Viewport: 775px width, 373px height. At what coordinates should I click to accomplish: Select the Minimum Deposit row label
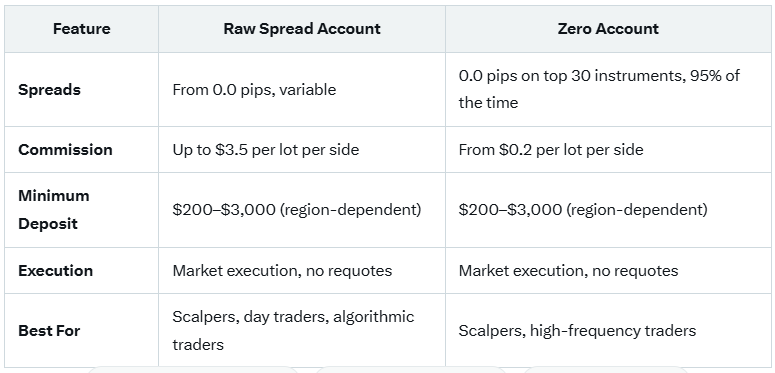coord(54,209)
